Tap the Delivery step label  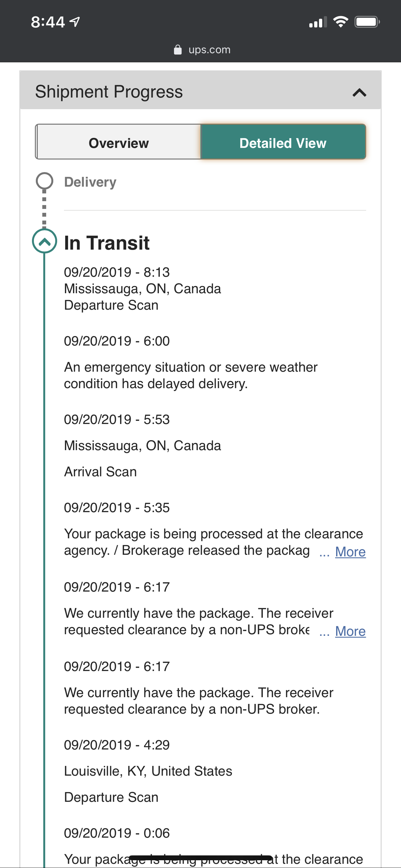pyautogui.click(x=90, y=182)
